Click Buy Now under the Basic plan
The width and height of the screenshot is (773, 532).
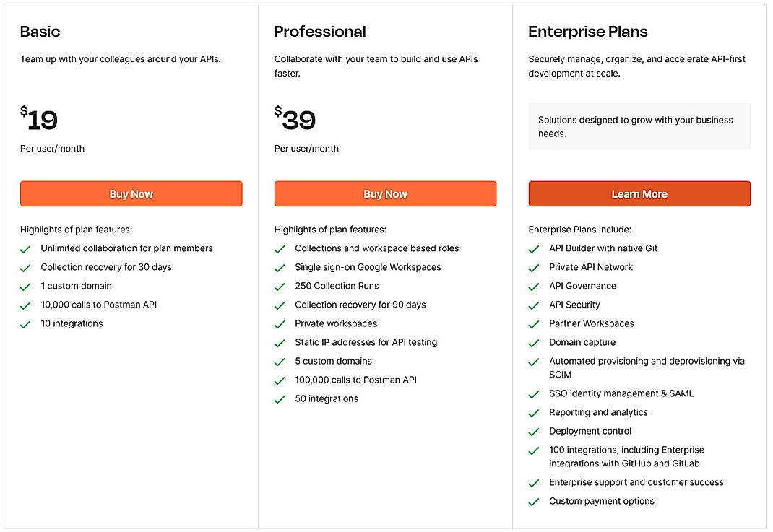131,193
